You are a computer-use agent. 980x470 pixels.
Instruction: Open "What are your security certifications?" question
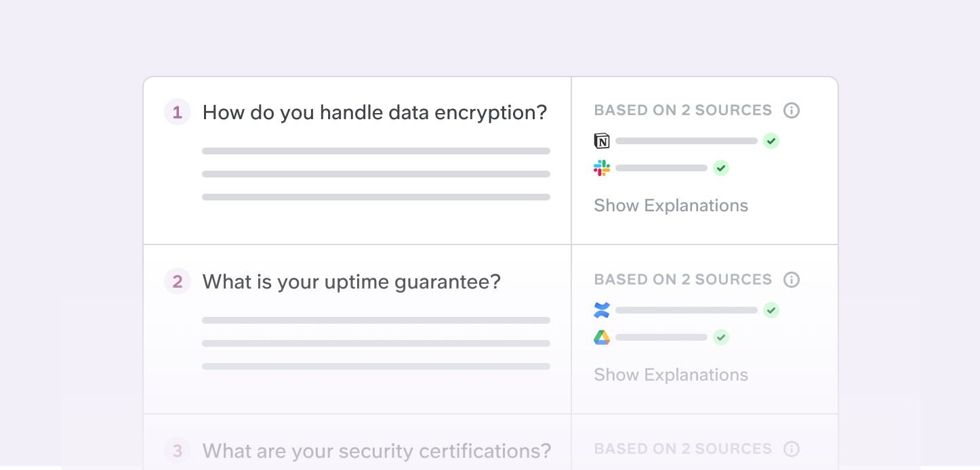376,451
